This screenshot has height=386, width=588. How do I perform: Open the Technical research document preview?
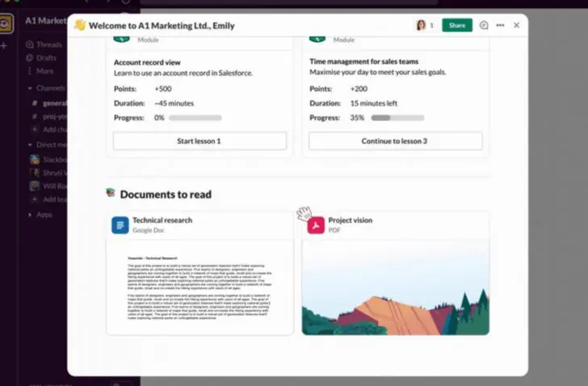[199, 287]
